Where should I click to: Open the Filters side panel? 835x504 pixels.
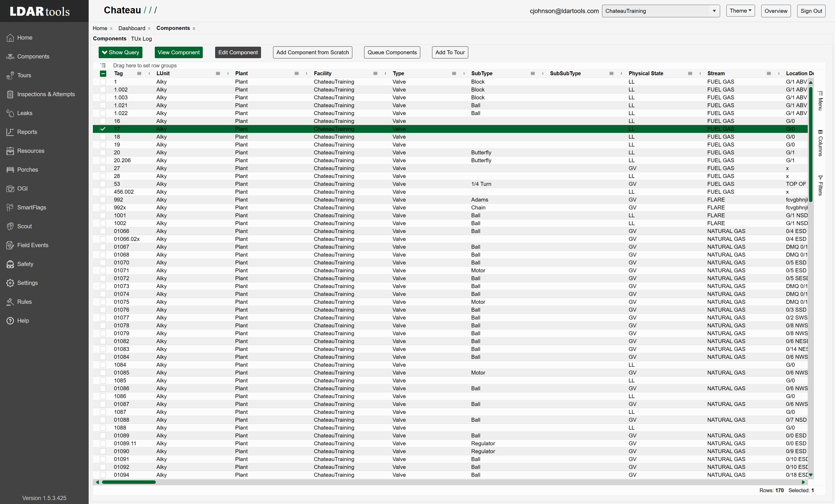820,185
